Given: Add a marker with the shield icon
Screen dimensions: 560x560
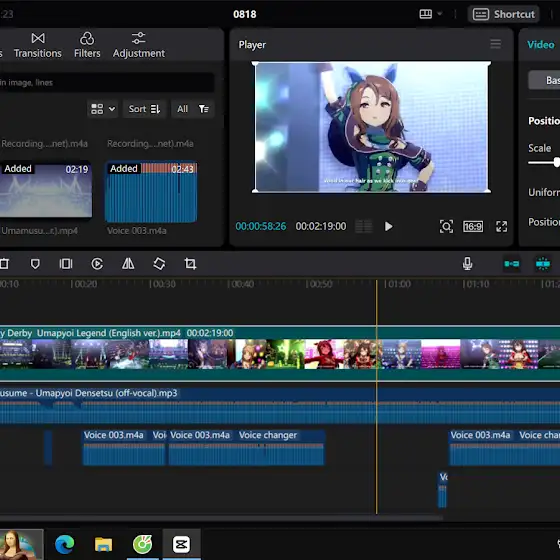Looking at the screenshot, I should pos(35,264).
